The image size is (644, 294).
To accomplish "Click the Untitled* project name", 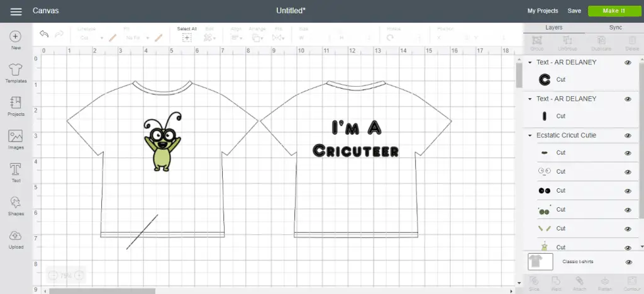I will (291, 11).
